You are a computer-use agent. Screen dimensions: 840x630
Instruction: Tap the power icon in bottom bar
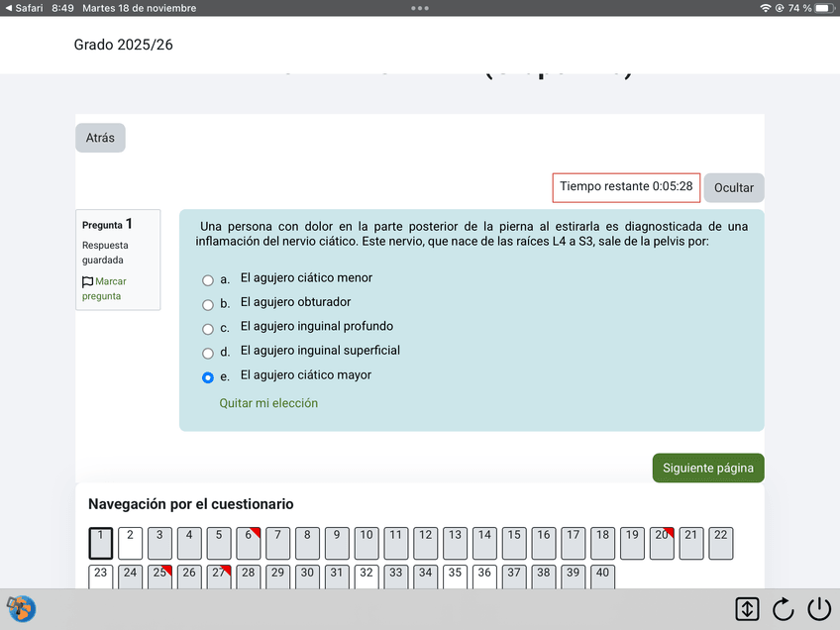click(x=818, y=609)
